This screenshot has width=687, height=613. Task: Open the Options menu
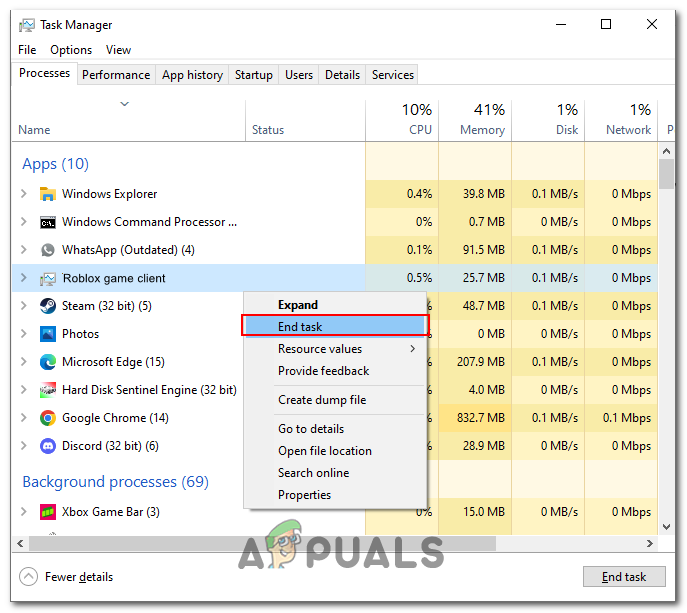(71, 50)
